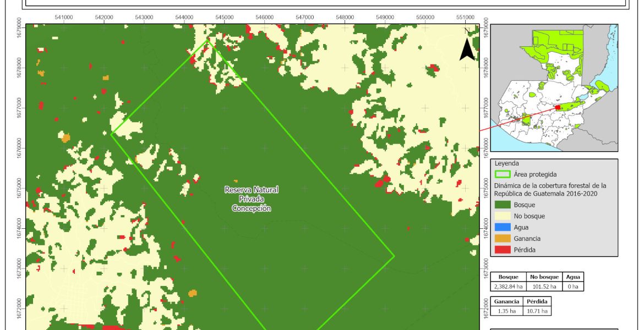
Task: Select the Agua blue legend swatch
Action: click(503, 227)
